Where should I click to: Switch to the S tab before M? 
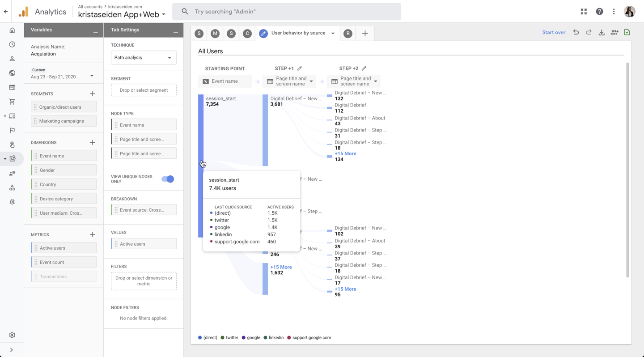[x=199, y=34]
